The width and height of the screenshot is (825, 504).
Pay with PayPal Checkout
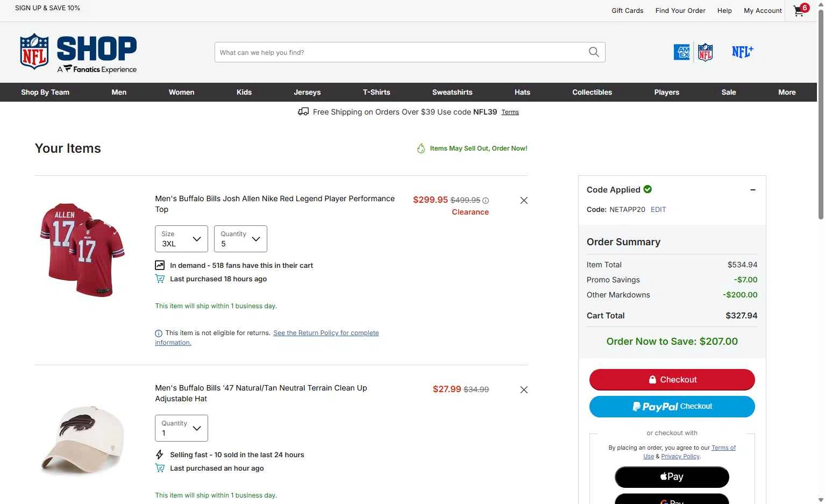tap(672, 407)
